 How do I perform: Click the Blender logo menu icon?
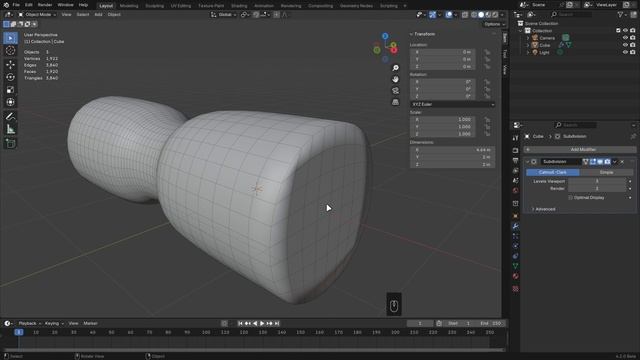[6, 5]
